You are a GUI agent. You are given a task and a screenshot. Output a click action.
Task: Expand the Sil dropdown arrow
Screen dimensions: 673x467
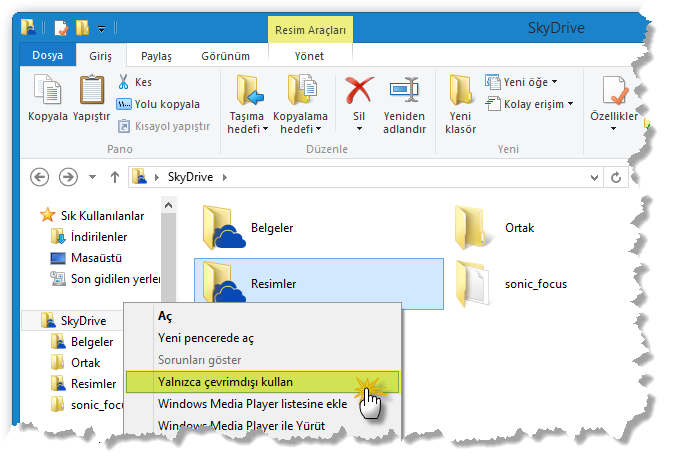pos(359,128)
